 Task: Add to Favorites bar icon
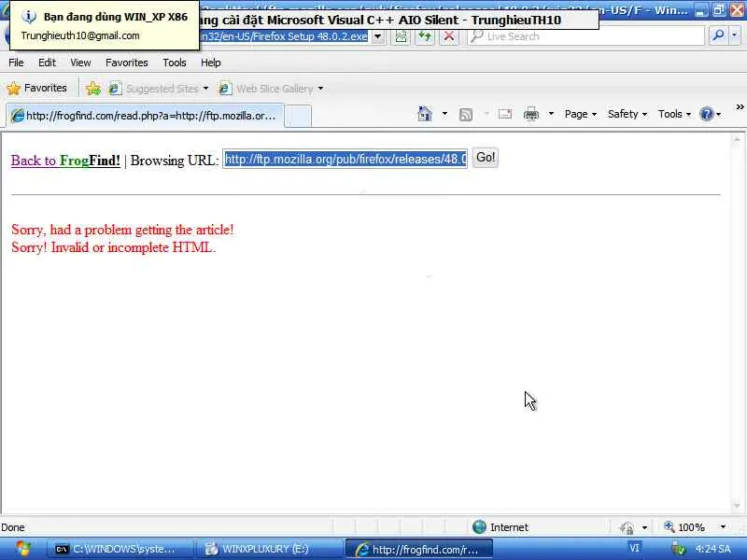pyautogui.click(x=93, y=88)
